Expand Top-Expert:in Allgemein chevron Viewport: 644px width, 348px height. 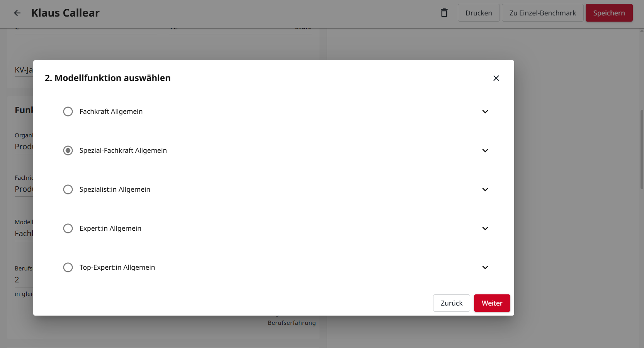485,267
